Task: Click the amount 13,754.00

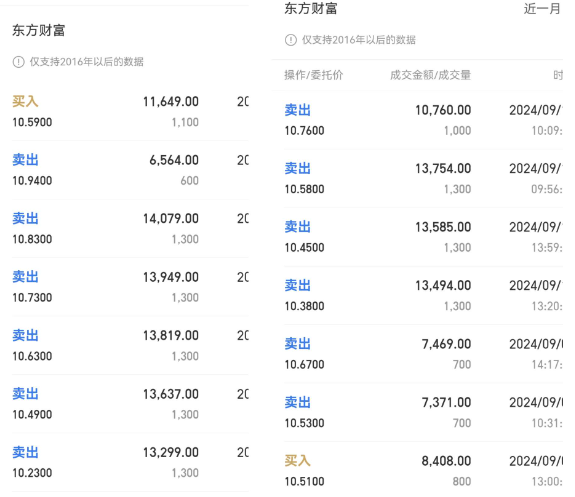Action: point(443,168)
